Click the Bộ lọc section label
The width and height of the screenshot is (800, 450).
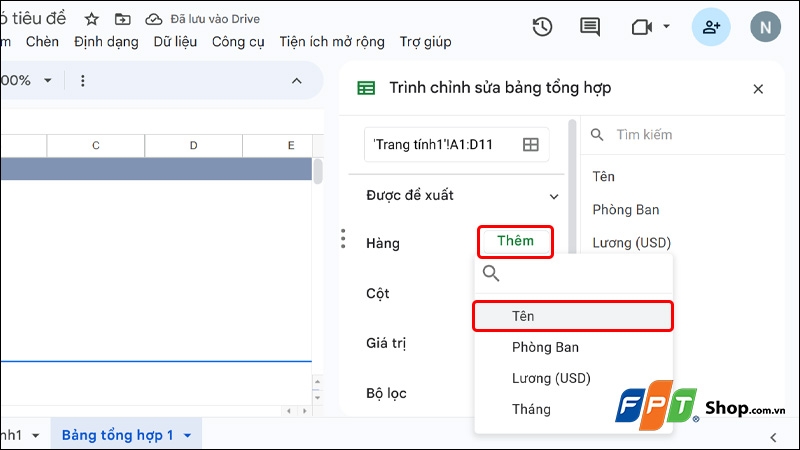point(386,393)
